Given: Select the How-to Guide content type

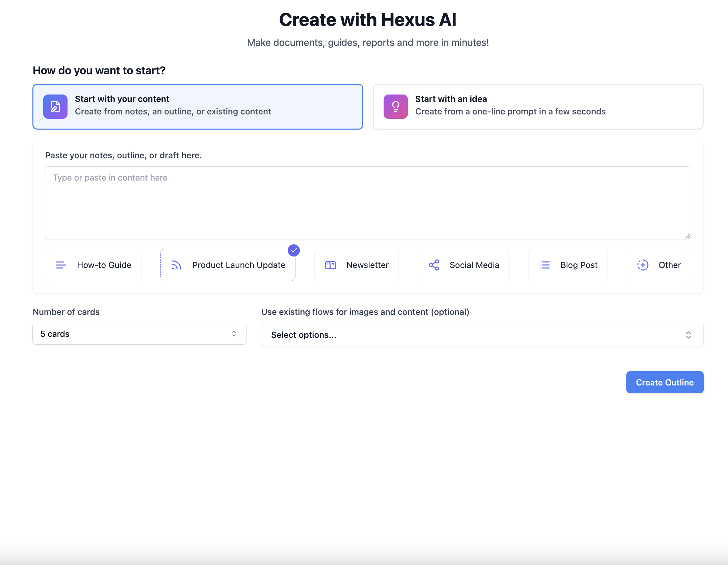Looking at the screenshot, I should click(x=93, y=265).
